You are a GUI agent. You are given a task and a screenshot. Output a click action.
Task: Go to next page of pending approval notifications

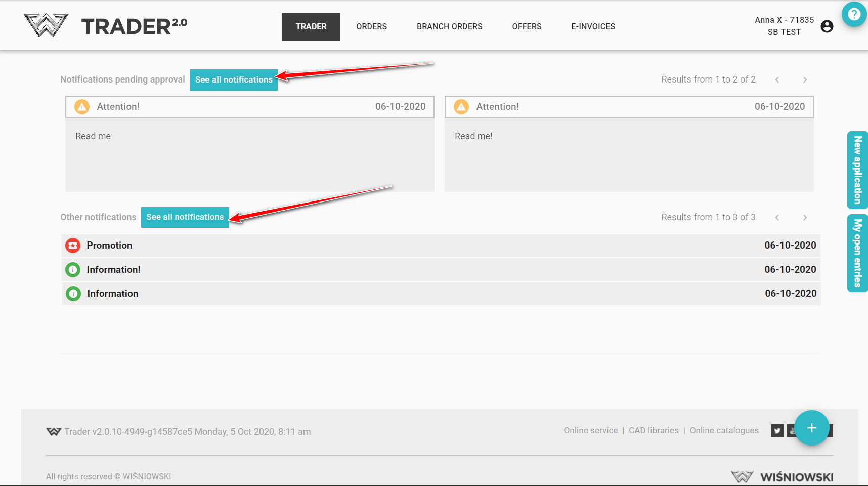pos(805,80)
